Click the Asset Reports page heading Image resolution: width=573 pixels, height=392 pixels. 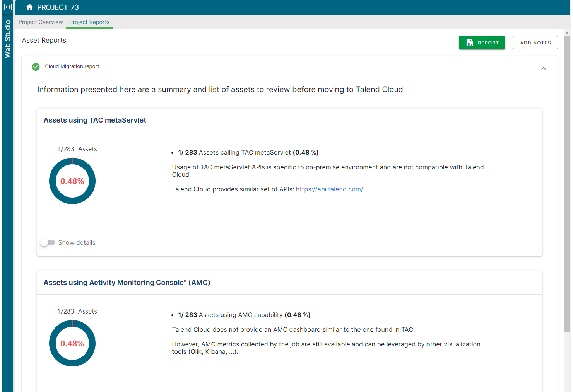pyautogui.click(x=44, y=40)
